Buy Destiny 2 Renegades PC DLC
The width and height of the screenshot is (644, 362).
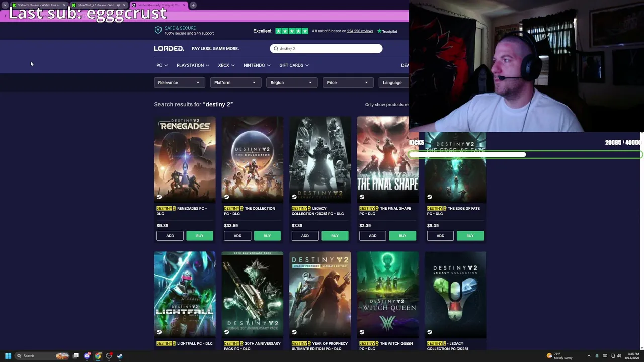[200, 236]
